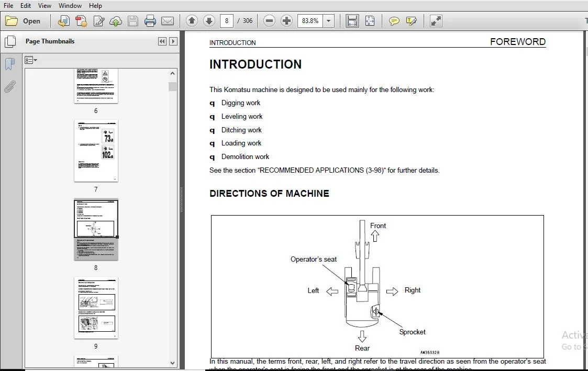
Task: Open thumbnail options menu dropdown
Action: click(x=31, y=60)
